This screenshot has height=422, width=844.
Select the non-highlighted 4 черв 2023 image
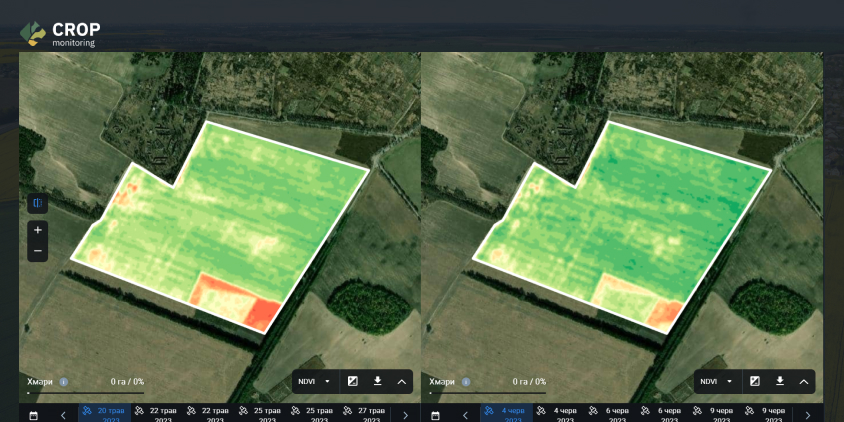559,413
